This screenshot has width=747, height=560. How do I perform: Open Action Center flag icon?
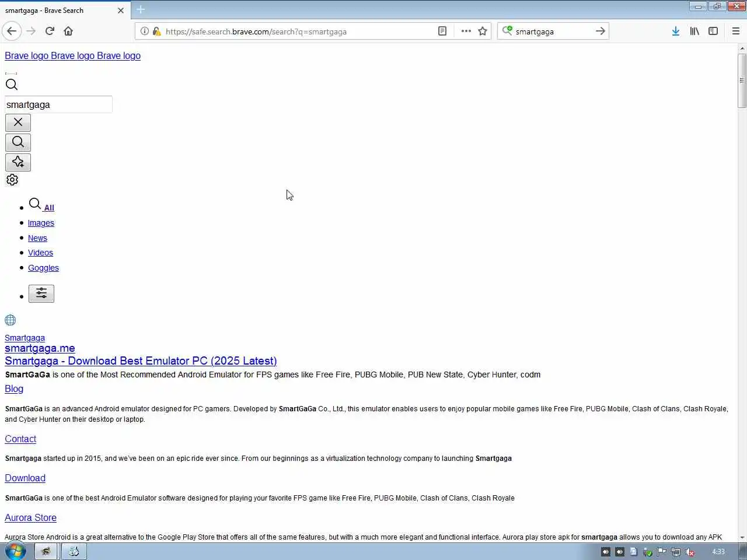[662, 552]
